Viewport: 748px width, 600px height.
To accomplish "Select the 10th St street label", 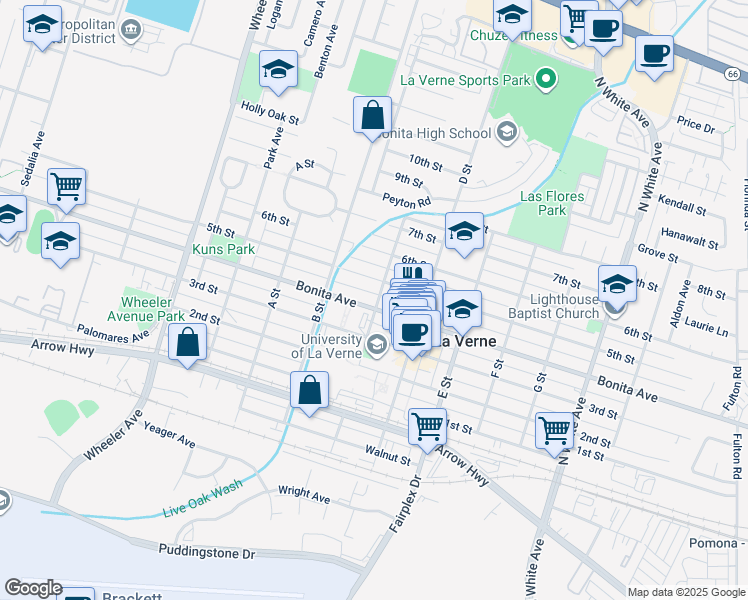I will coord(426,163).
